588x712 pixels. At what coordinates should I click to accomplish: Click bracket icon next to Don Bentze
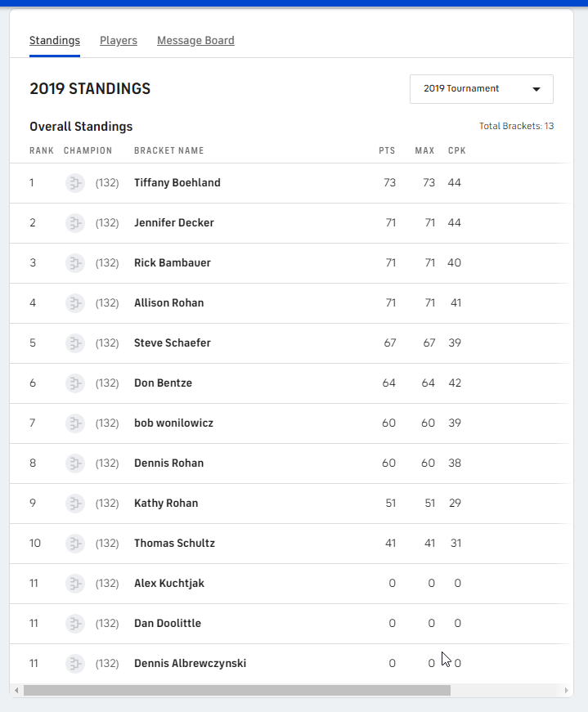tap(75, 383)
